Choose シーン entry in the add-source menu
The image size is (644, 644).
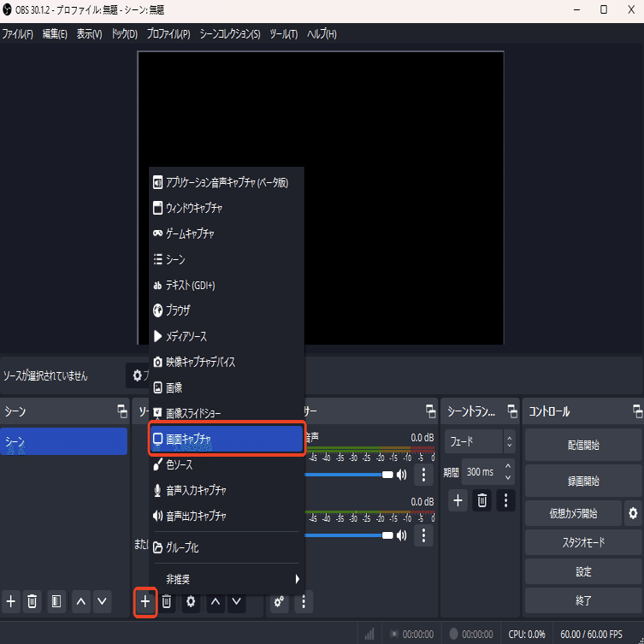click(227, 259)
